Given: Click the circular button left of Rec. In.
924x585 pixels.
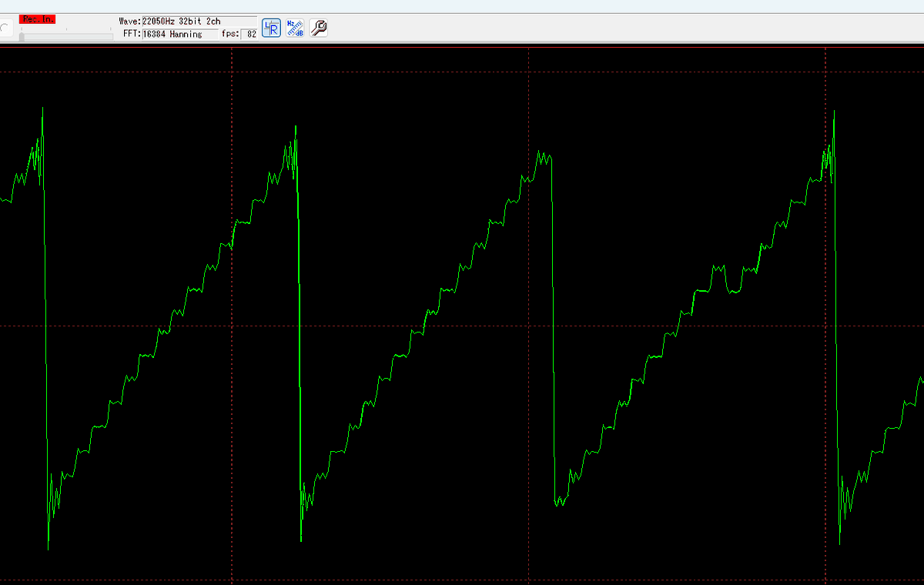Looking at the screenshot, I should click(x=5, y=28).
